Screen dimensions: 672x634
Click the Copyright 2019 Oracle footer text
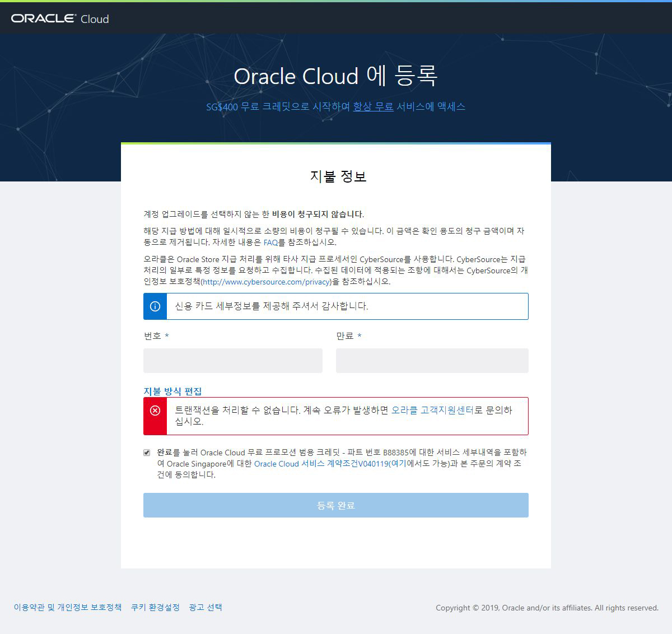[547, 608]
